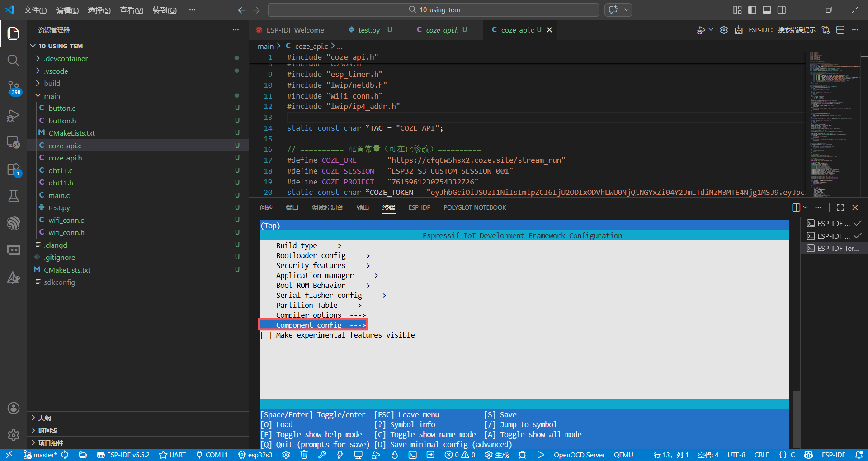Screen dimensions: 868x461
Task: Open the Explorer view in activity bar
Action: point(13,33)
